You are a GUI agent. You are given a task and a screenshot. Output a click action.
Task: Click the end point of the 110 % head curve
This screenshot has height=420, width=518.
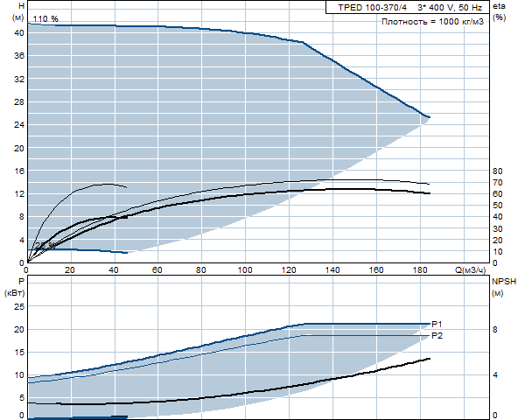(x=429, y=117)
